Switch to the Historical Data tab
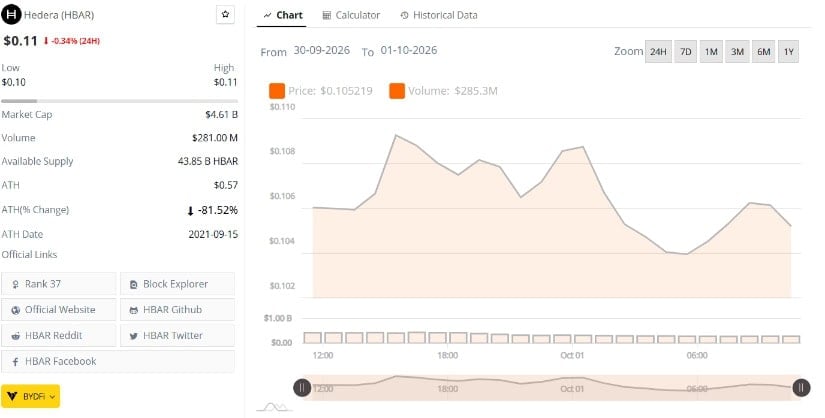 439,15
